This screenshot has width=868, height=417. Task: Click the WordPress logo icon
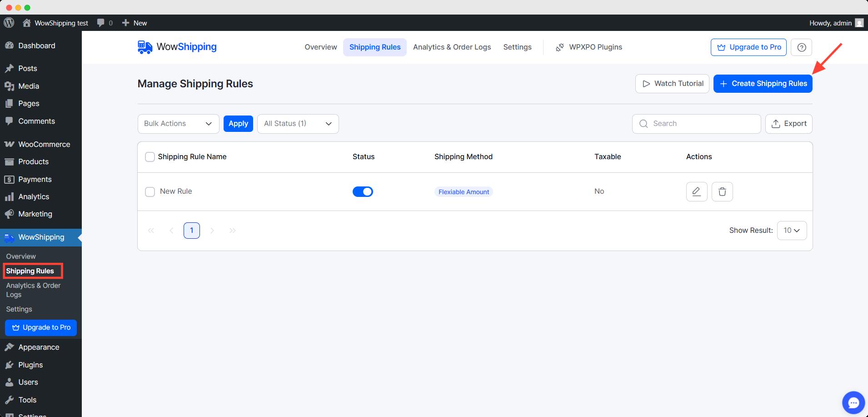[9, 23]
